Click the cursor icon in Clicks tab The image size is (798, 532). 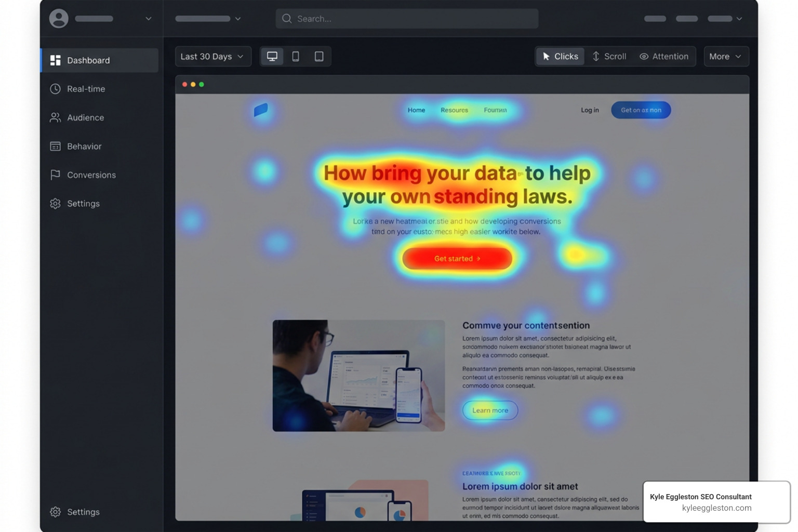click(546, 57)
